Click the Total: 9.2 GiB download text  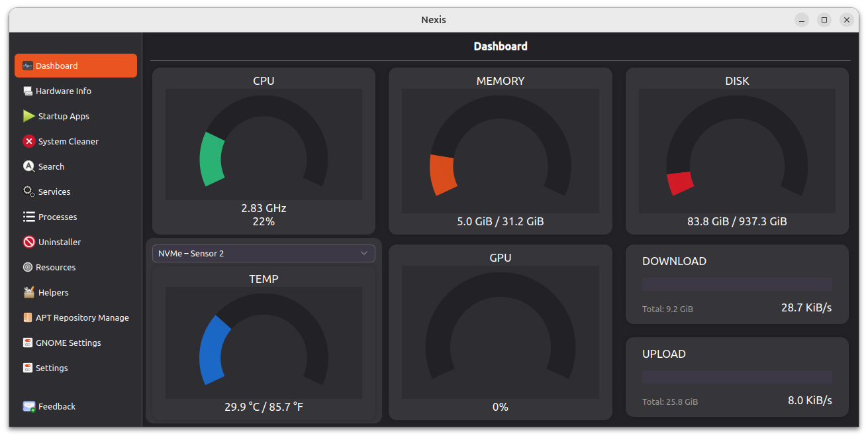(667, 309)
